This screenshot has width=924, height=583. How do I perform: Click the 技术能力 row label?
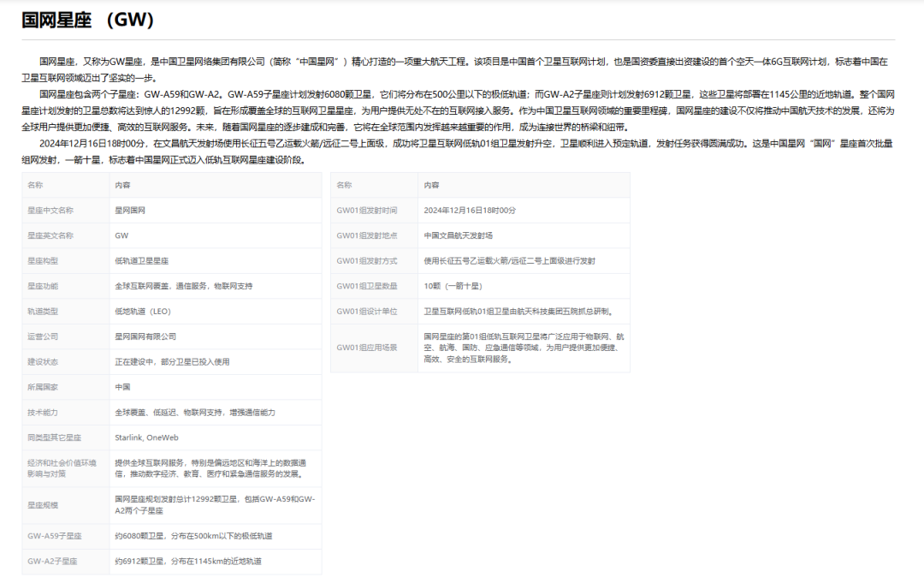43,413
